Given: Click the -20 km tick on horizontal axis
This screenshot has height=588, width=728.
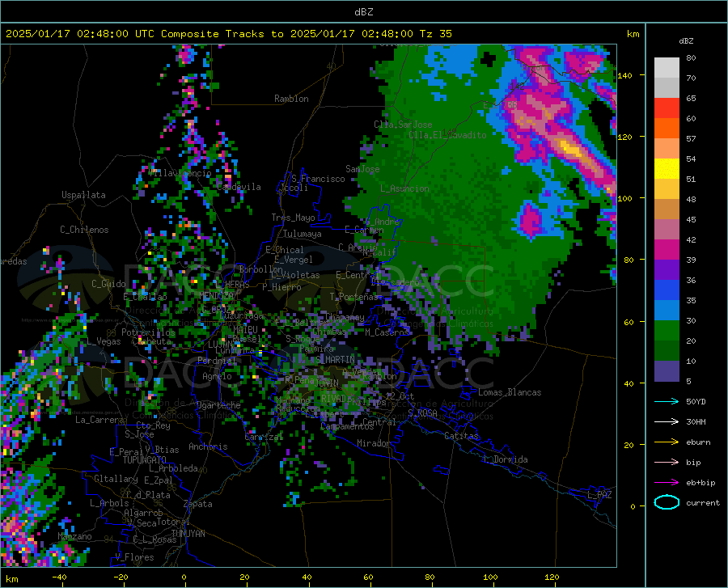Looking at the screenshot, I should [121, 577].
